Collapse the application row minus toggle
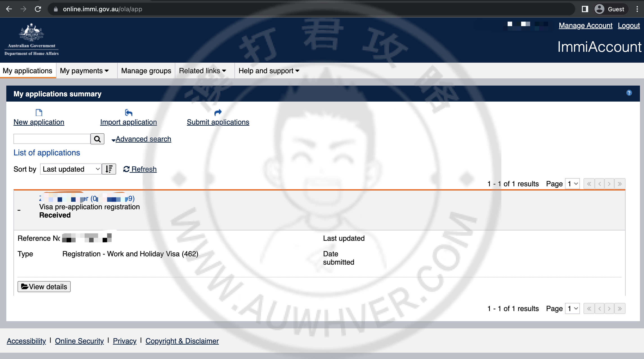 [19, 210]
